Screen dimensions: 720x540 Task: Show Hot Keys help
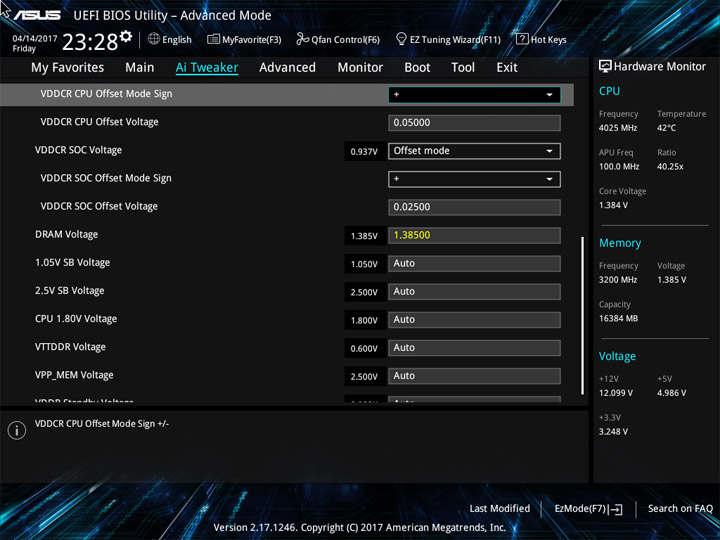tap(541, 39)
